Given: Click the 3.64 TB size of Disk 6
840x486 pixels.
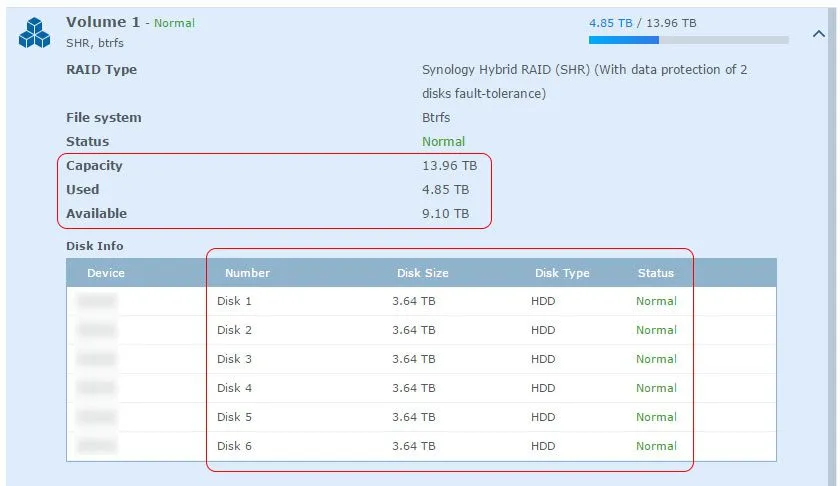Looking at the screenshot, I should click(414, 446).
